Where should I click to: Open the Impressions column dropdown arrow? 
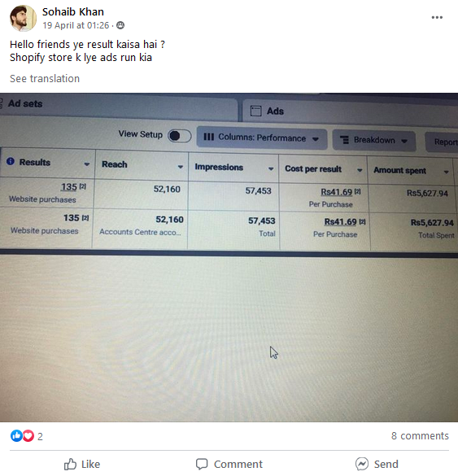271,168
